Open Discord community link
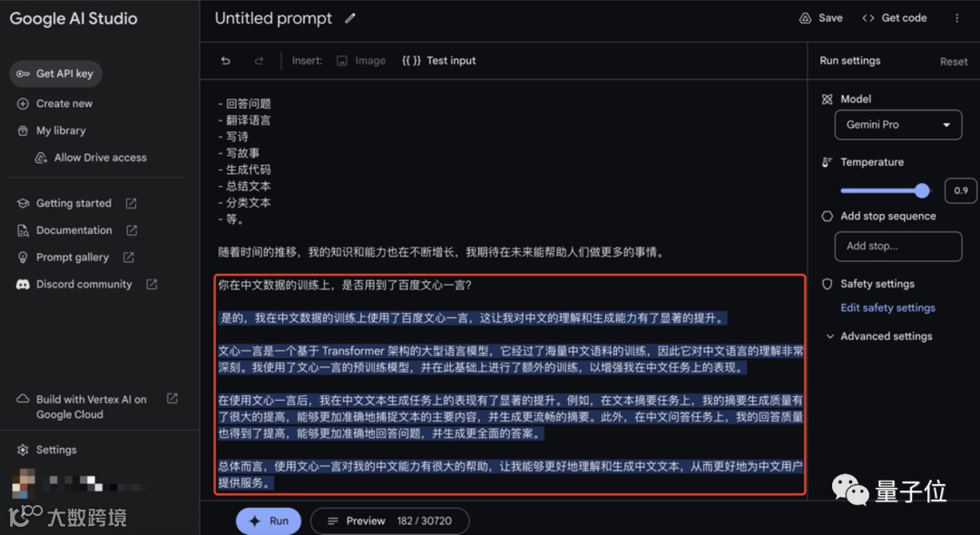This screenshot has height=535, width=980. 86,285
